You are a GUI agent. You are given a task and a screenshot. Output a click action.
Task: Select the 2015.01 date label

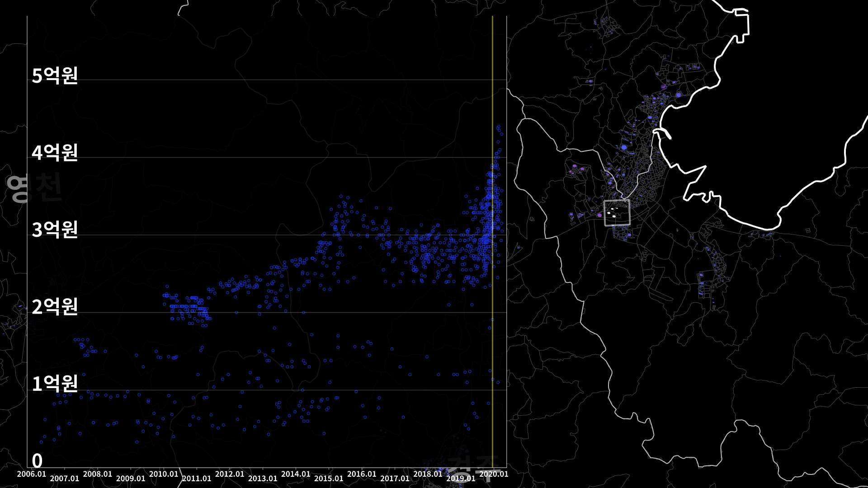coord(329,479)
